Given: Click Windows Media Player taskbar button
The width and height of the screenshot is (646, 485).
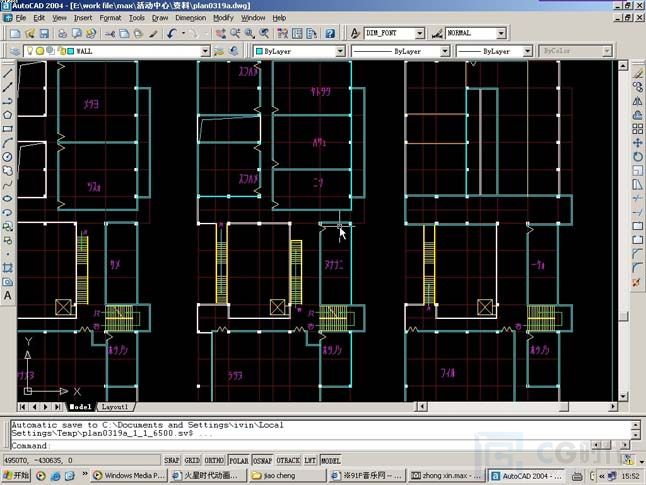Looking at the screenshot, I should tap(129, 476).
